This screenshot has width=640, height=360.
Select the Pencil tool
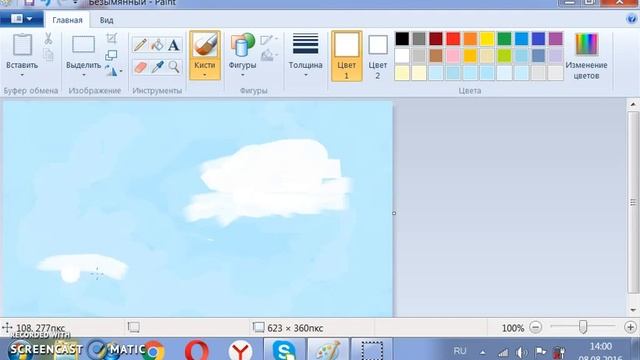(140, 44)
